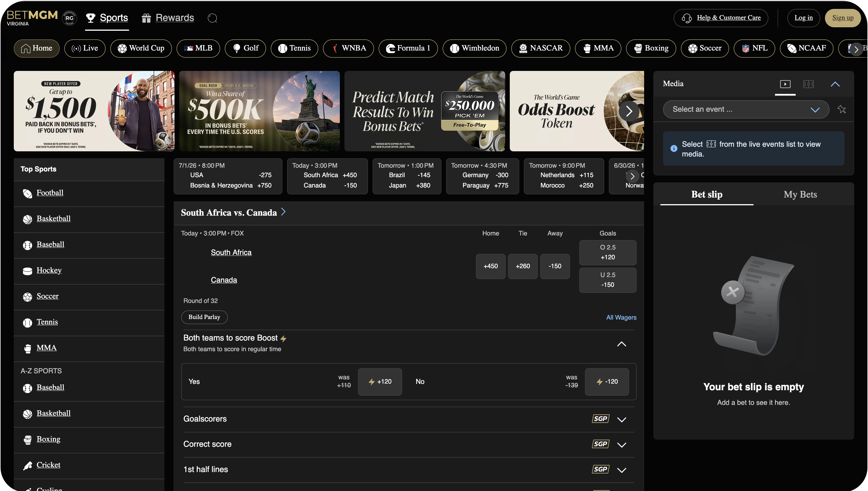Open the $1,500 new player offer banner
The width and height of the screenshot is (868, 491).
94,111
